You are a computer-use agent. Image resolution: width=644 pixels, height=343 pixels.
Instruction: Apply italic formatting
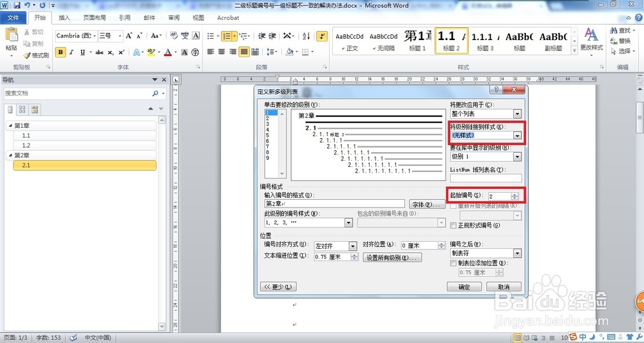coord(71,52)
